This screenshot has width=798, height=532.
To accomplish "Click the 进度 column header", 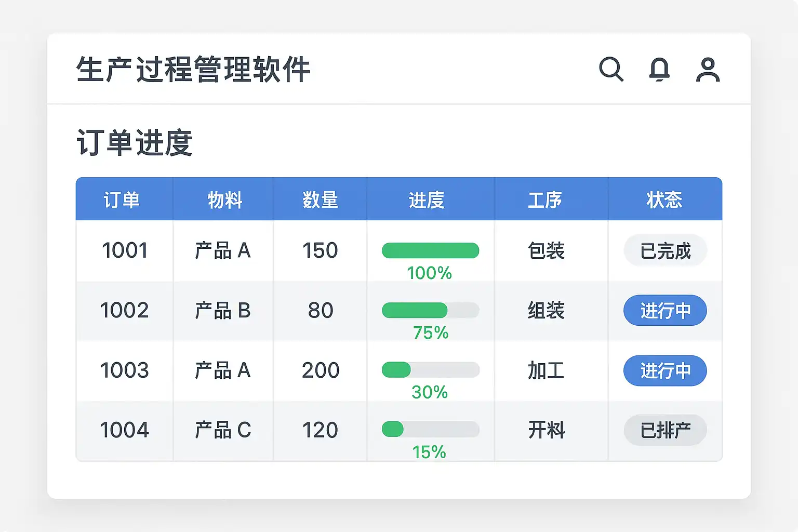I will (x=427, y=200).
